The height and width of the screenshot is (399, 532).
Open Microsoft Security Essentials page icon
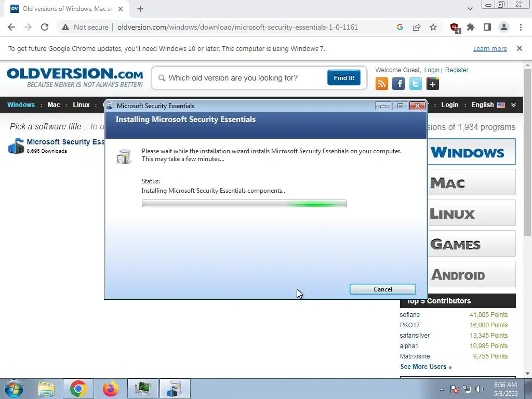click(x=16, y=146)
